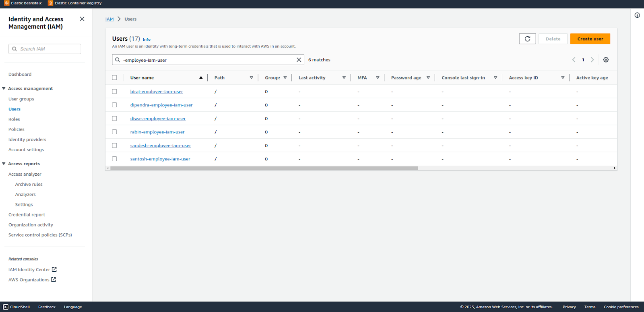644x312 pixels.
Task: Open User groups in sidebar
Action: coord(21,99)
